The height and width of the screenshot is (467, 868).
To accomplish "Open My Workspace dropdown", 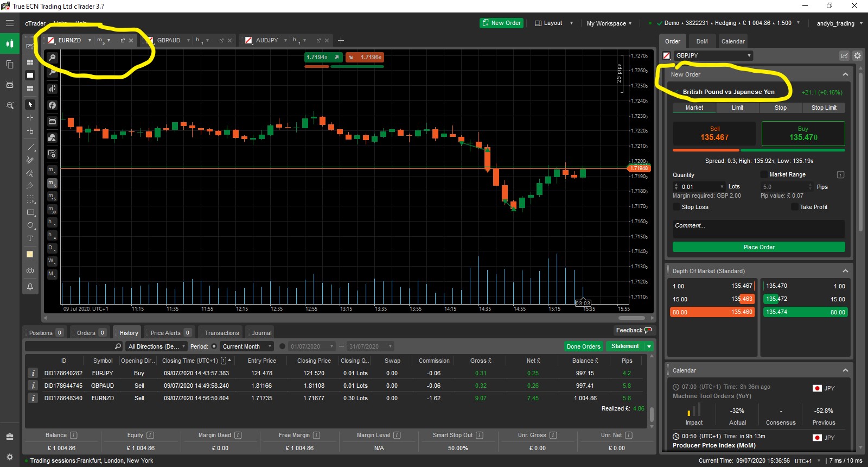I will coord(609,23).
